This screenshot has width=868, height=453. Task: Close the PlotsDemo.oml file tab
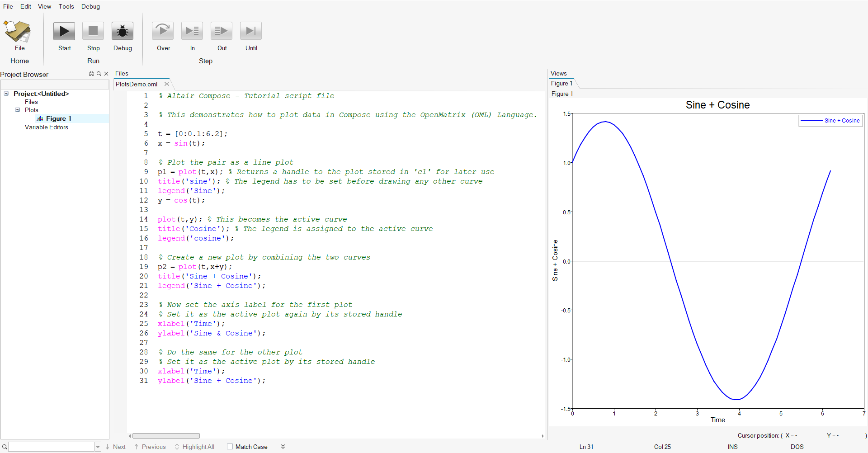(167, 84)
